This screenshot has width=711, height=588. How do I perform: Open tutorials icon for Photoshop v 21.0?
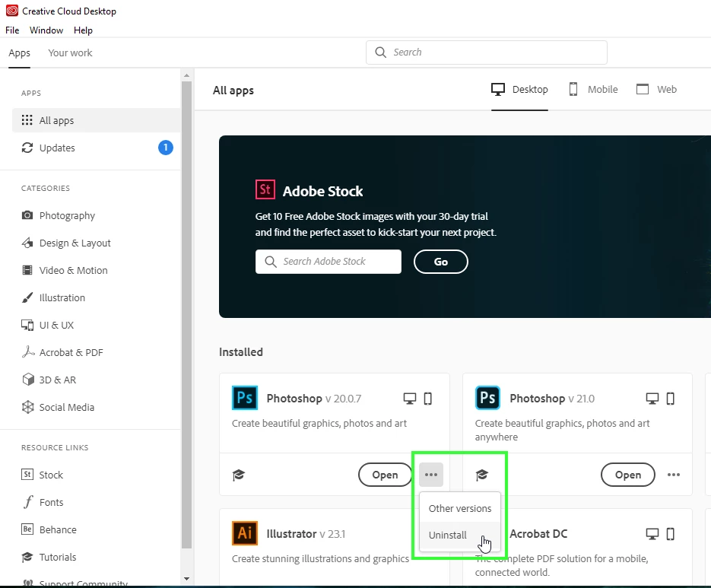point(482,475)
